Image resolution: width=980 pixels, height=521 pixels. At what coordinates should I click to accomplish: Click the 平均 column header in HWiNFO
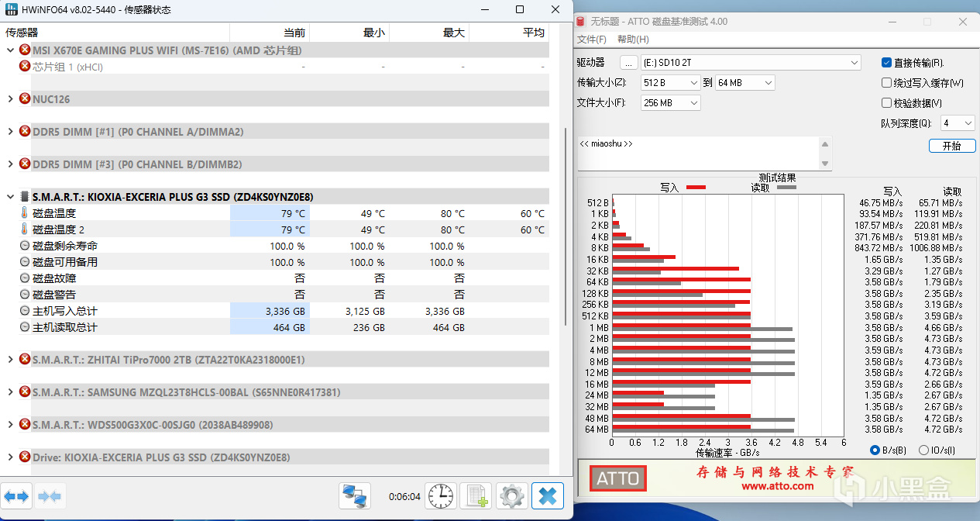(509, 33)
